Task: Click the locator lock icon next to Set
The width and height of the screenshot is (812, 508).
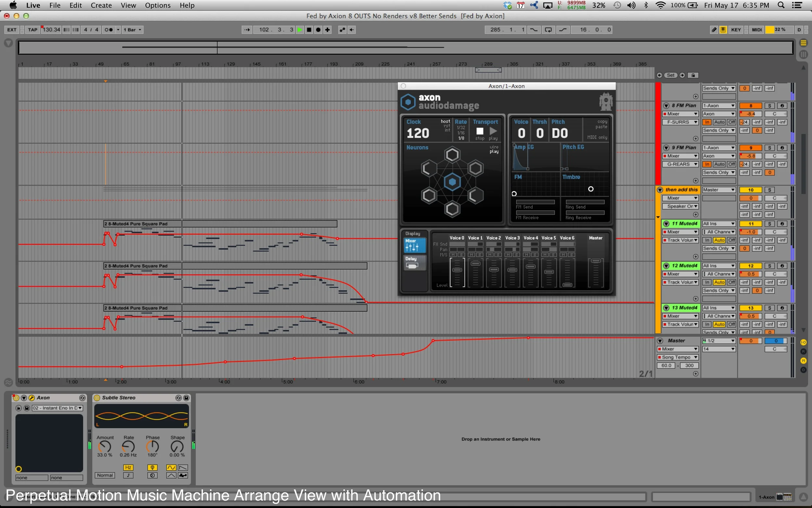Action: pyautogui.click(x=693, y=75)
